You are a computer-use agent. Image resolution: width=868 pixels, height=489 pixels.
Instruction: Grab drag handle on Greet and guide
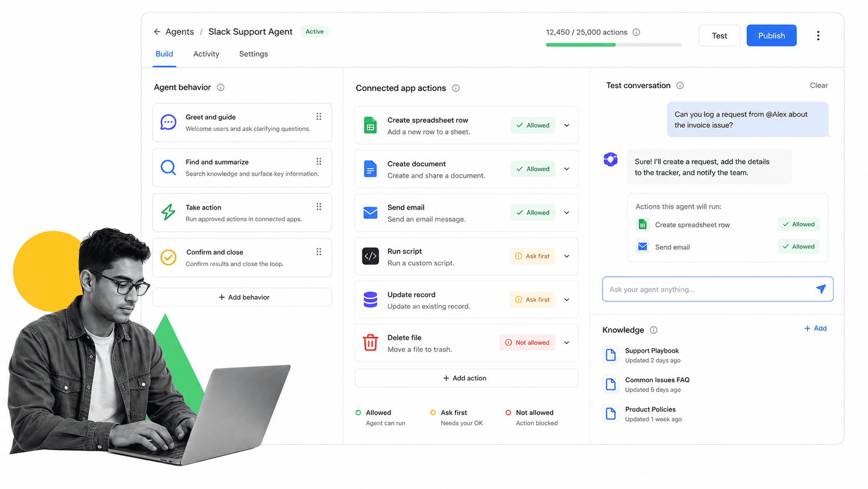coord(319,117)
